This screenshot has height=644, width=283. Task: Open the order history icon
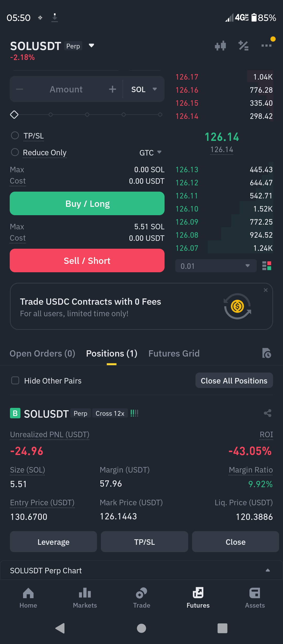tap(266, 353)
